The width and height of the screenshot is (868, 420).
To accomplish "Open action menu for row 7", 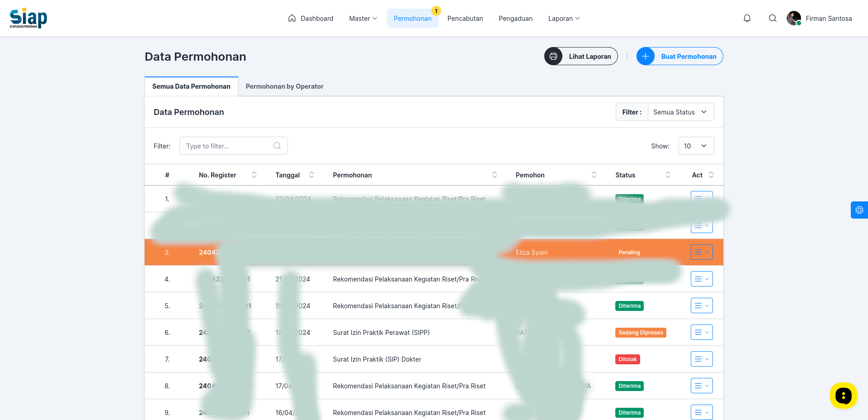I will coord(702,359).
